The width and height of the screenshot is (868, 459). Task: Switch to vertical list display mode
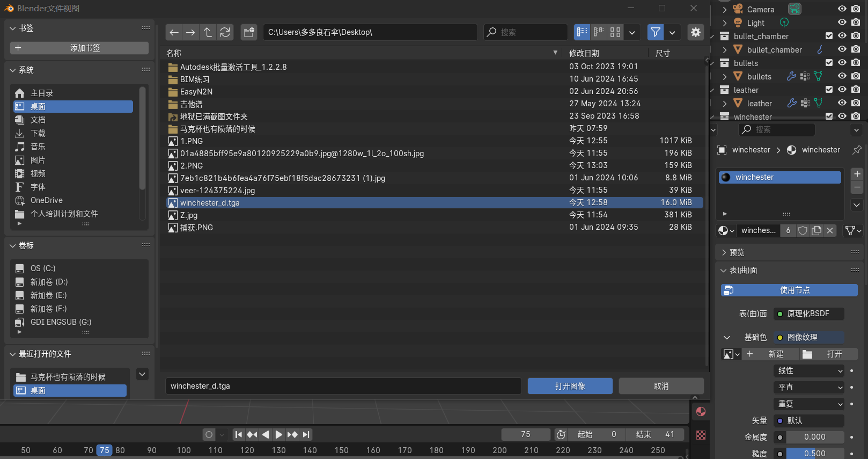(582, 32)
